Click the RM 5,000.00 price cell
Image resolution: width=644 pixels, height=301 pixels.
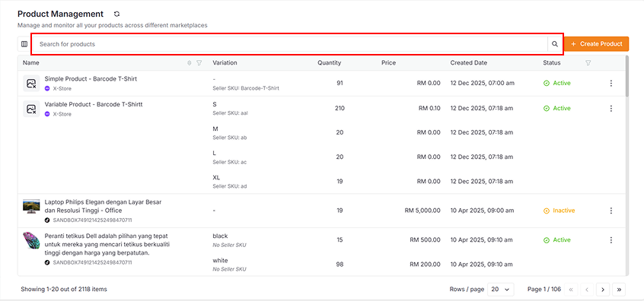(x=422, y=211)
